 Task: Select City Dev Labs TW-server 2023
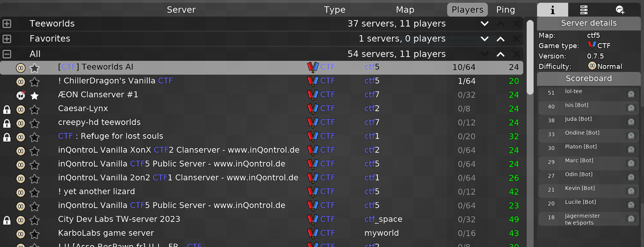119,219
